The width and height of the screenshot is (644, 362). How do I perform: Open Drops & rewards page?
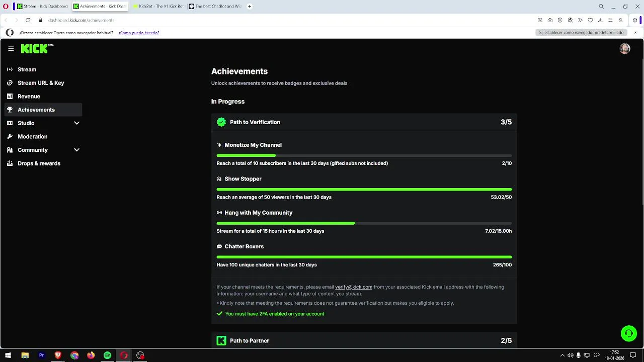tap(39, 163)
